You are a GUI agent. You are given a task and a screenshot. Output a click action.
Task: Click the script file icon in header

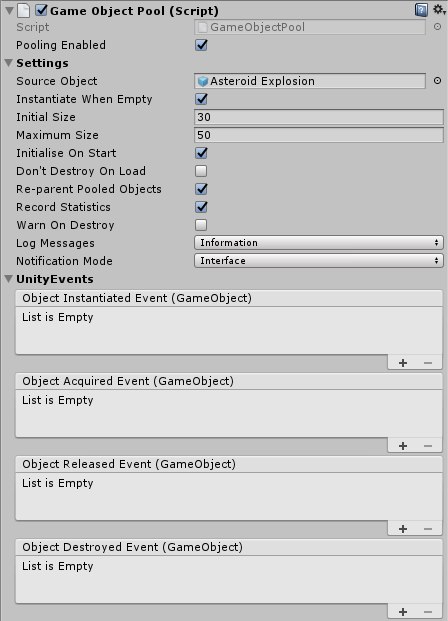click(24, 10)
